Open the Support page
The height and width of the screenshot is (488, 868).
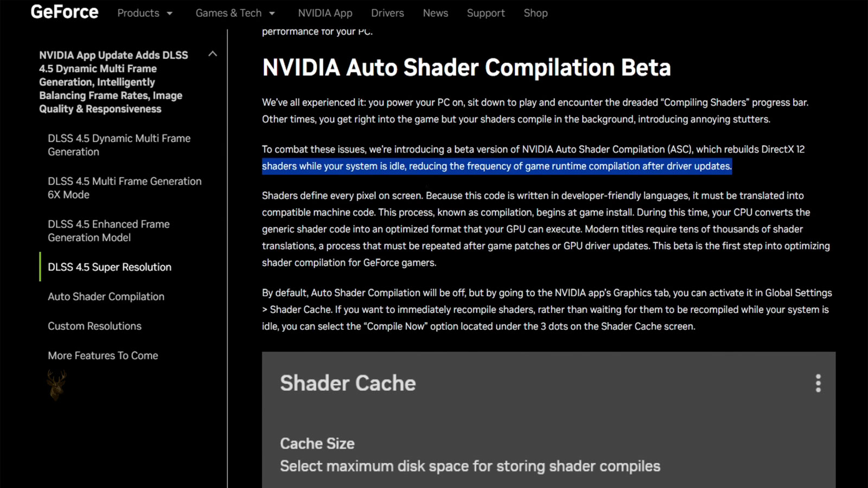coord(486,13)
